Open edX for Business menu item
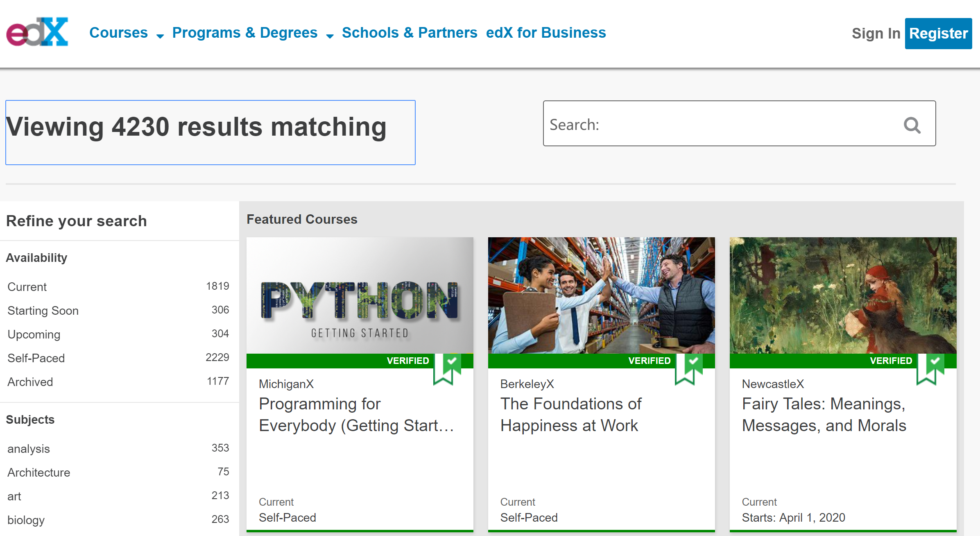The image size is (980, 536). pyautogui.click(x=545, y=33)
